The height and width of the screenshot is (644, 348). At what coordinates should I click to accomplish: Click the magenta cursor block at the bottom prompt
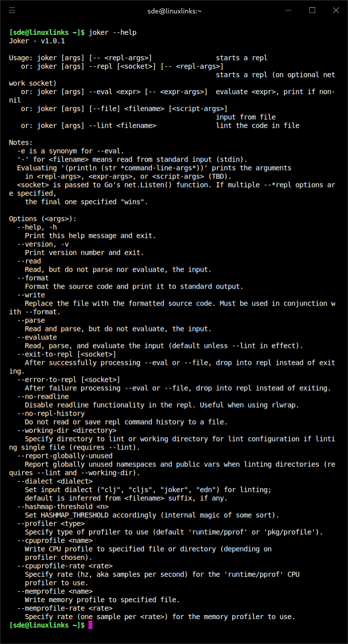tap(90, 625)
